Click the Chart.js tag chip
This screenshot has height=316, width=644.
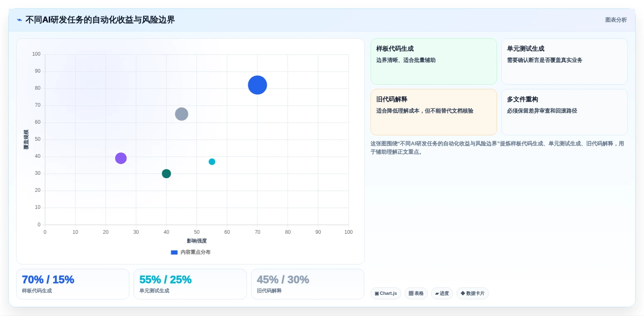386,294
